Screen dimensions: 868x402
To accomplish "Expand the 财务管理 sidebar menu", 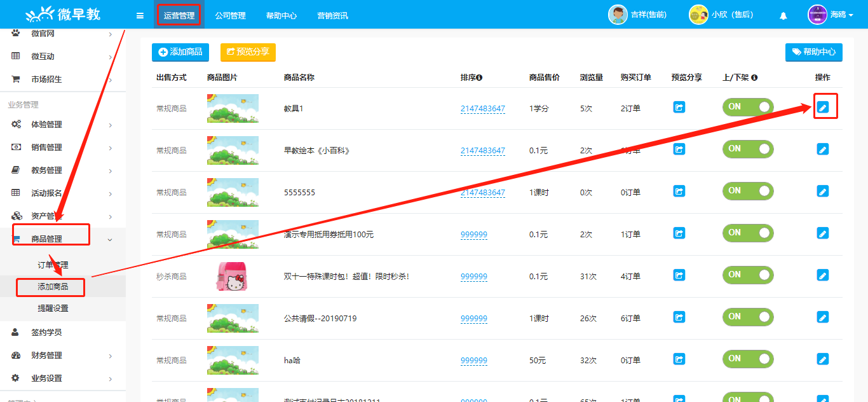I will 63,356.
